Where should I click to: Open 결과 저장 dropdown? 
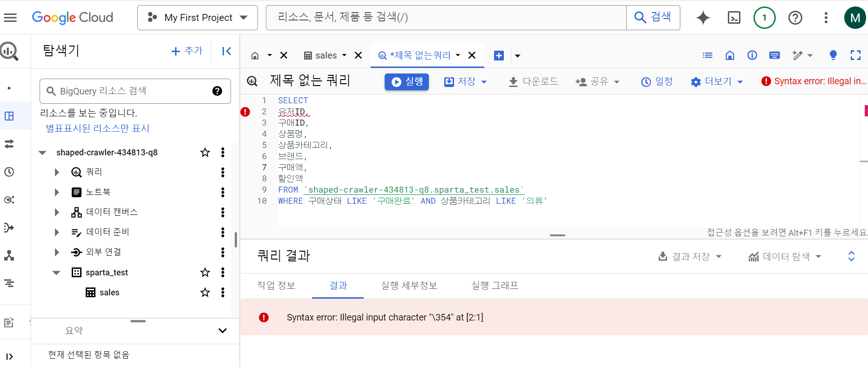[690, 257]
